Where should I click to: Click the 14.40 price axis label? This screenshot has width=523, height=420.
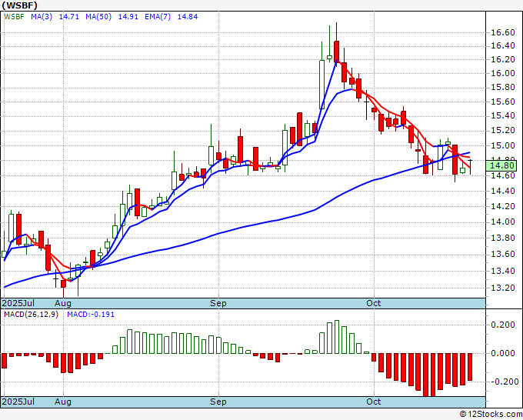503,191
